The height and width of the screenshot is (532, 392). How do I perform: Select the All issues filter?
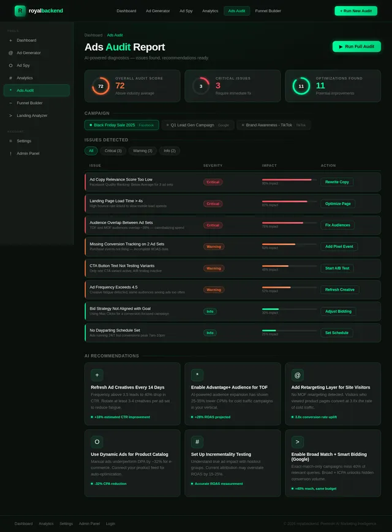[x=91, y=151]
